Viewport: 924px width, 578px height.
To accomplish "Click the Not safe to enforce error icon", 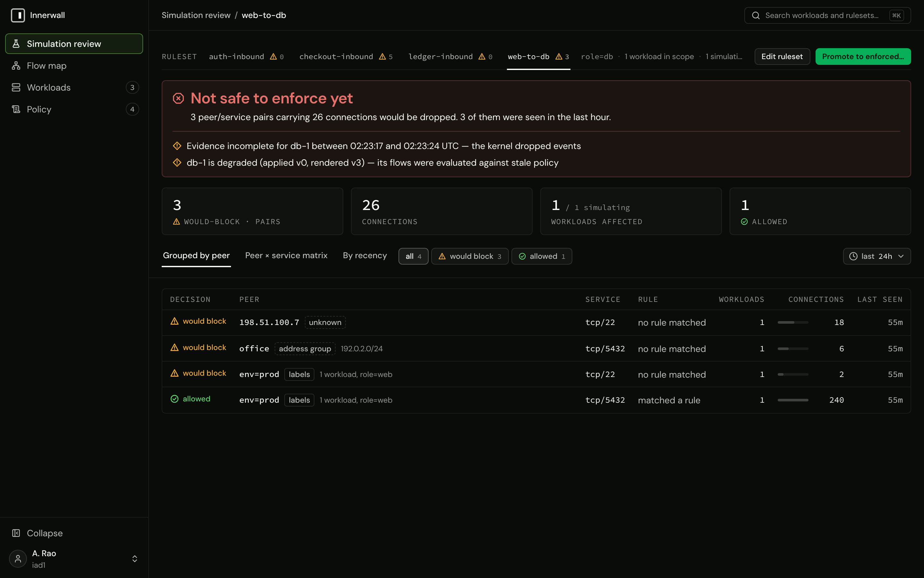I will (178, 98).
